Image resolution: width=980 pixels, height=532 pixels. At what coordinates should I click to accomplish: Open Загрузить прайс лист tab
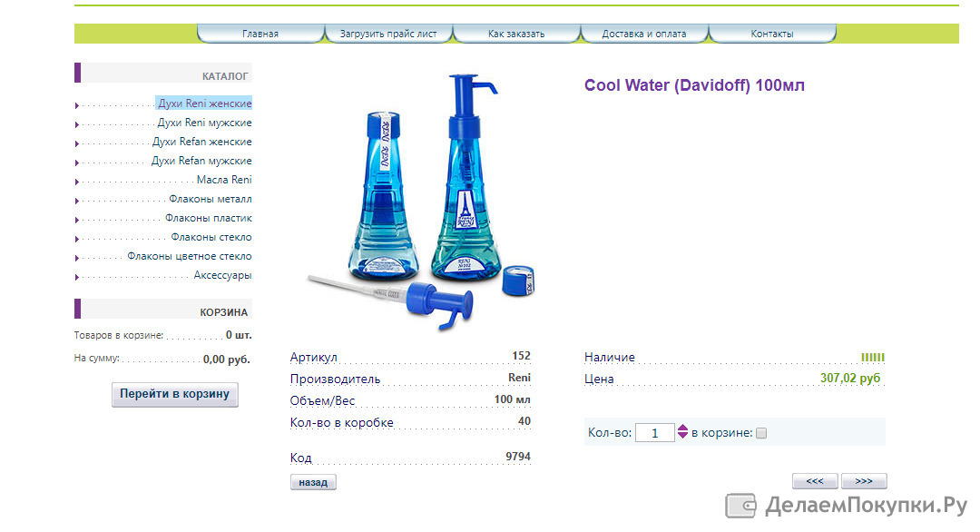pyautogui.click(x=388, y=34)
